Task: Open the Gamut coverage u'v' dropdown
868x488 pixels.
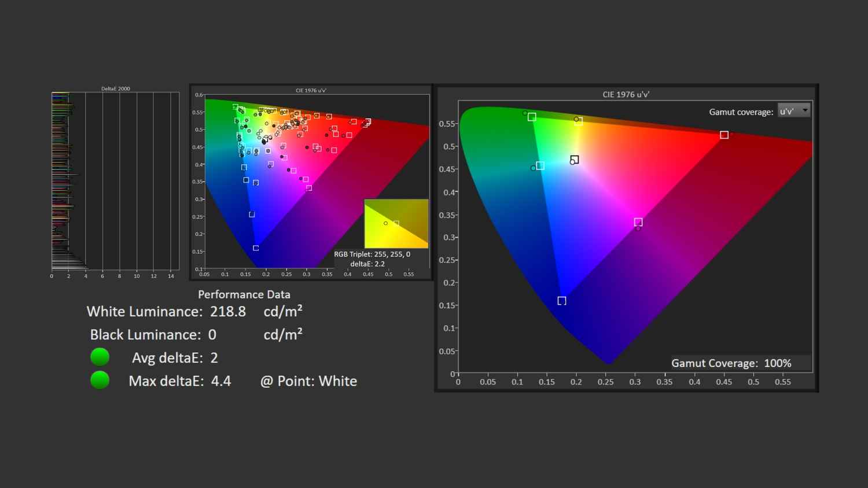Action: [x=793, y=111]
